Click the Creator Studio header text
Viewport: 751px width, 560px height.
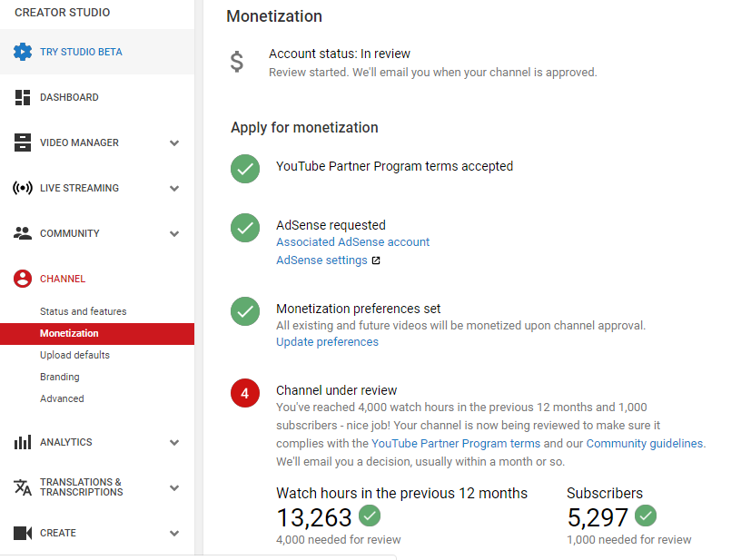click(x=63, y=13)
